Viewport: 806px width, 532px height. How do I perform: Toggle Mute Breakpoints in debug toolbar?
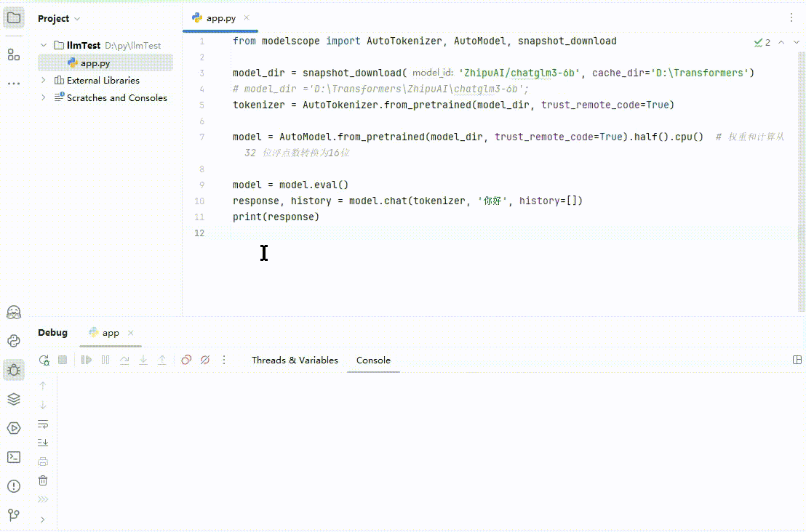click(205, 360)
